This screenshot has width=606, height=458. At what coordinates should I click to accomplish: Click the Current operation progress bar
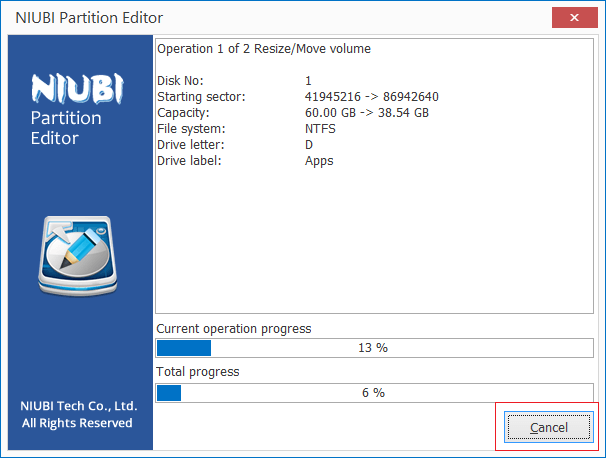coord(374,348)
